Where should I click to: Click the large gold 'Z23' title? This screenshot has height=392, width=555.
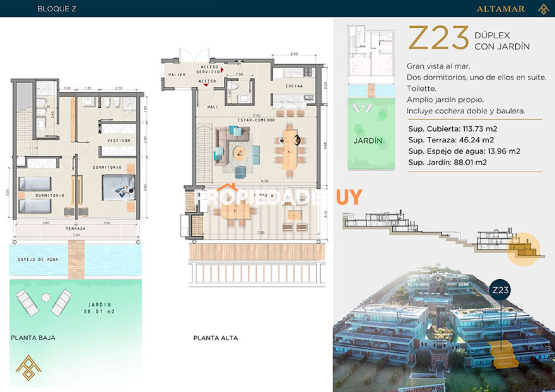click(x=439, y=39)
